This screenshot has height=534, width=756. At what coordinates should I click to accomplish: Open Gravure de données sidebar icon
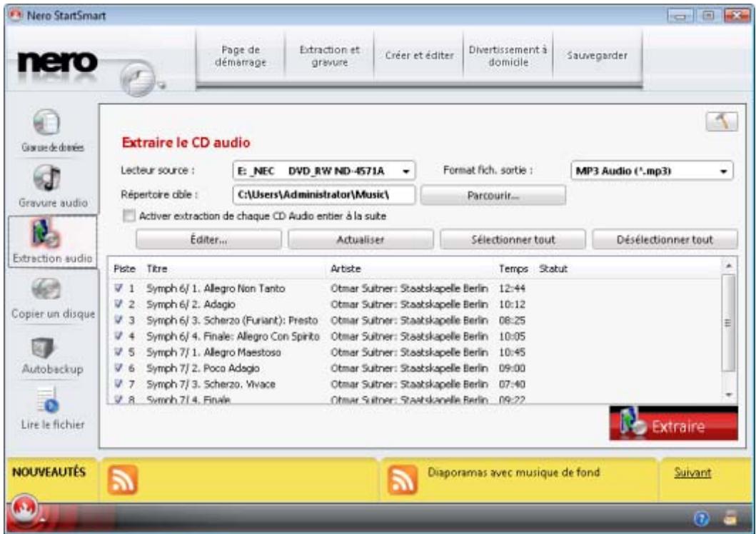[x=47, y=122]
